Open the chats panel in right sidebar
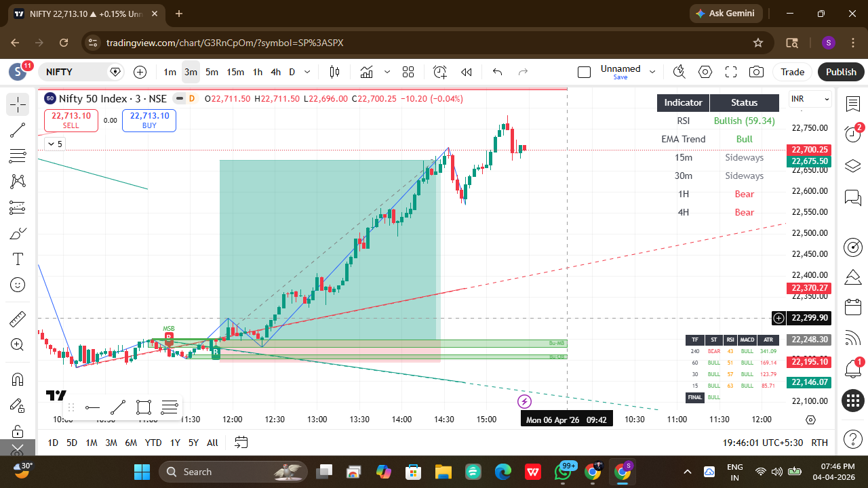This screenshot has width=868, height=488. click(x=853, y=197)
